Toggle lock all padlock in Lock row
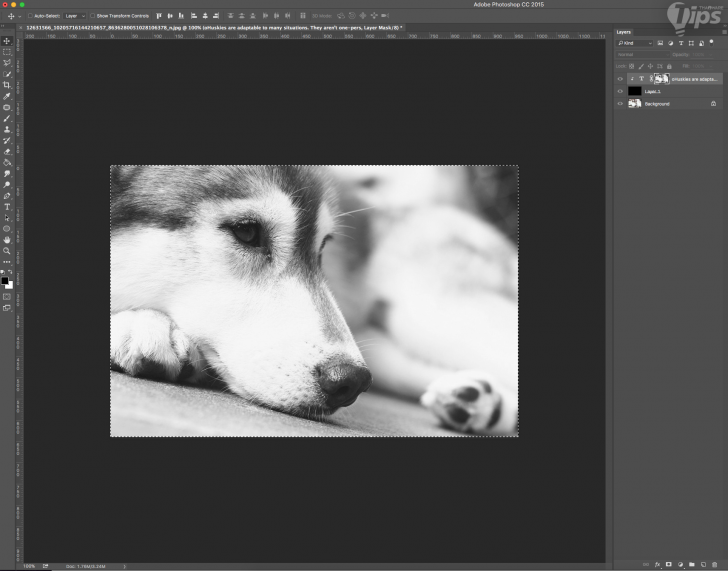Screen dimensions: 728x571 (669, 66)
